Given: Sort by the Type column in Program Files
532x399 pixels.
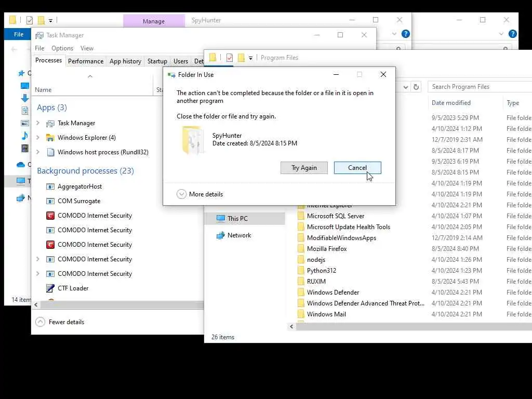Looking at the screenshot, I should click(513, 103).
